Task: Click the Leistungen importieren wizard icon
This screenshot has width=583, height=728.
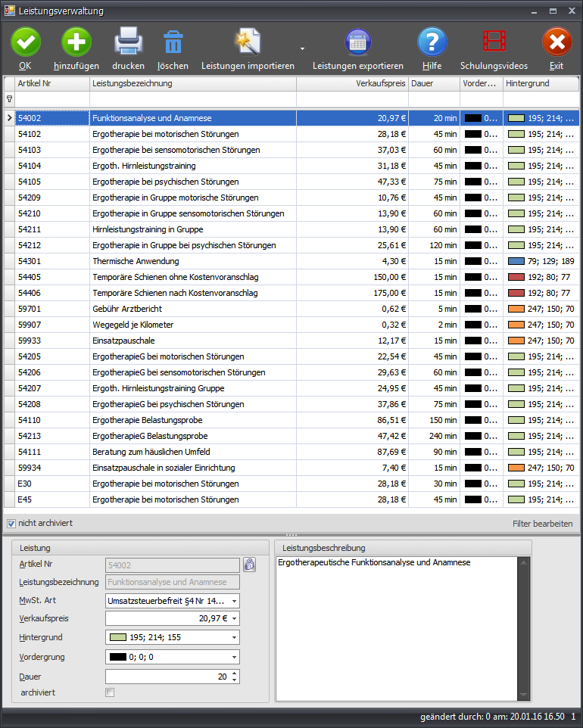Action: coord(248,42)
